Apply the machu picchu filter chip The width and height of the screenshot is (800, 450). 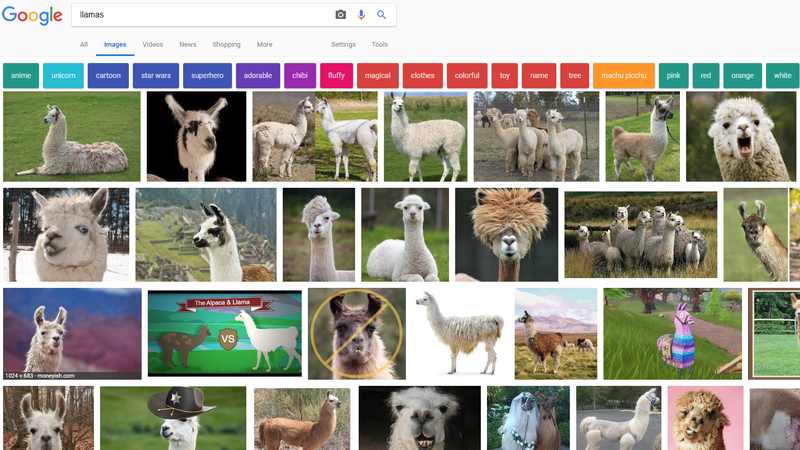[x=623, y=76]
